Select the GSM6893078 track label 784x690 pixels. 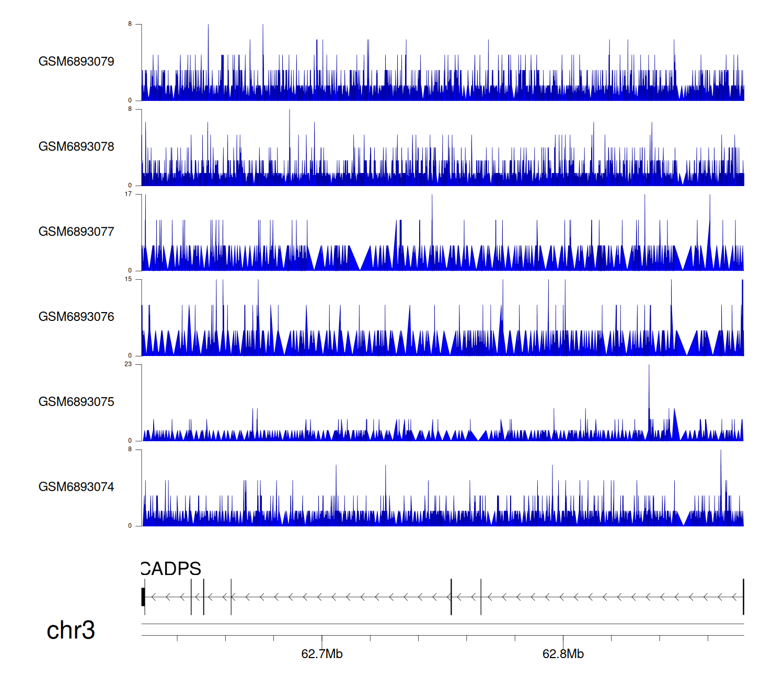point(76,147)
